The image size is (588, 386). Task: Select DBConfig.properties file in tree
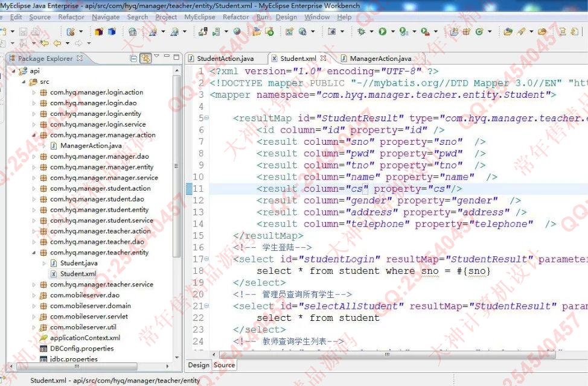click(81, 349)
